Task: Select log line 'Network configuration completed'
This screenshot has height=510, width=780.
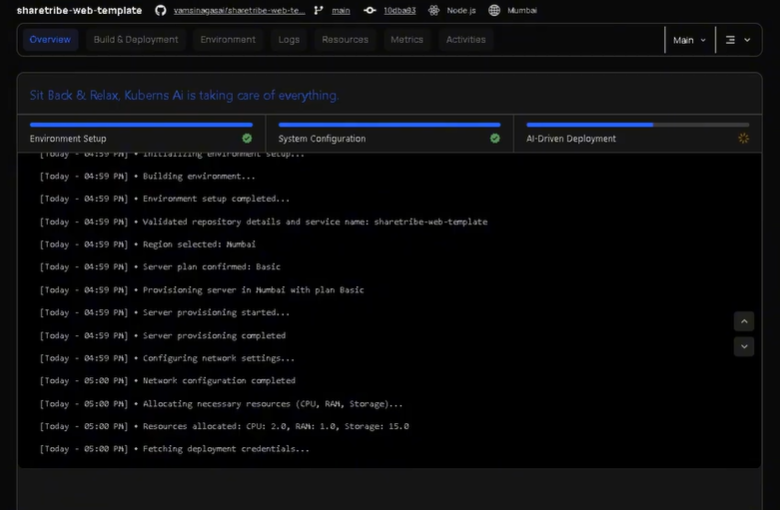Action: (x=168, y=381)
